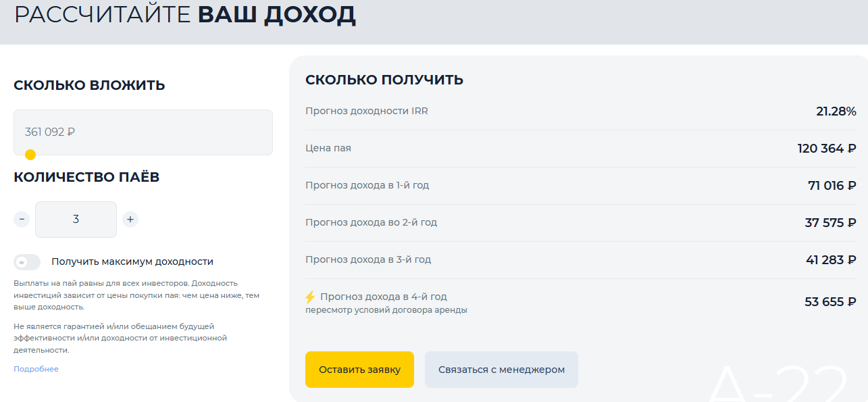Click the 'Рассчитайте ваш доход' page title
Screen dimensions: 868x402
click(x=184, y=15)
